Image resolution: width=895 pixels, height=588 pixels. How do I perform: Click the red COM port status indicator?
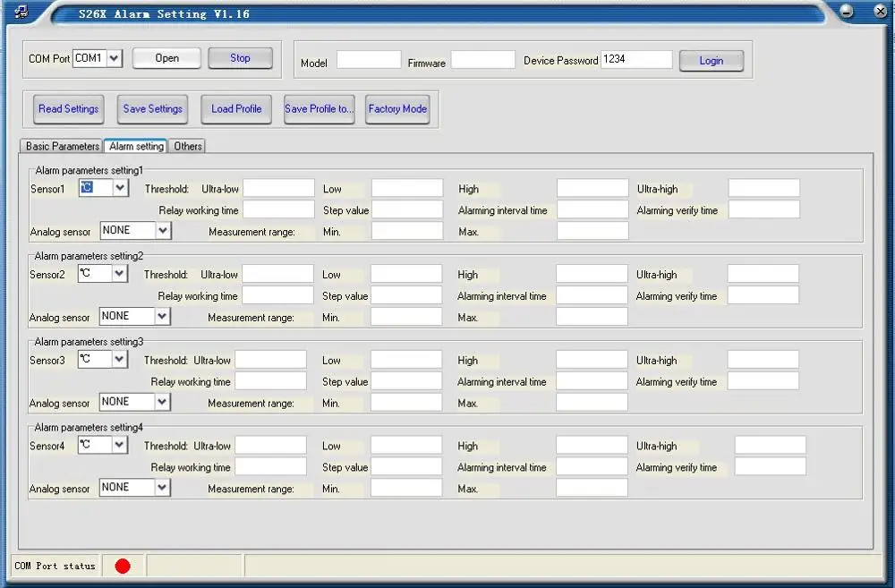click(x=123, y=566)
